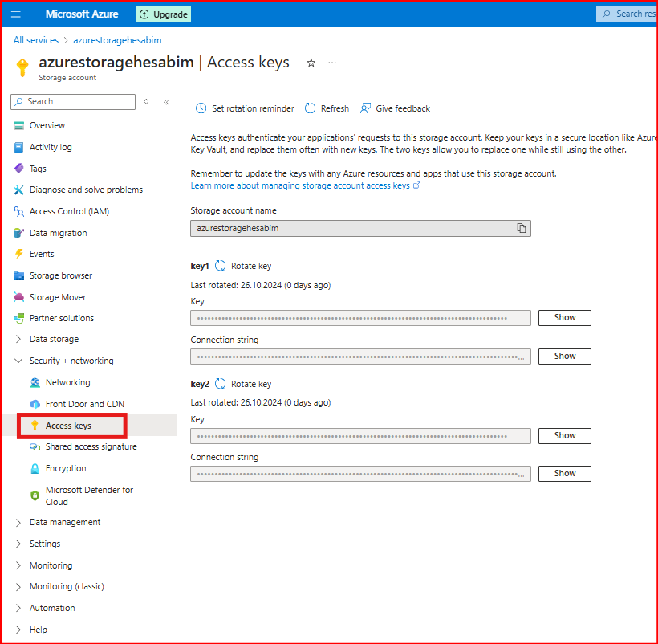Screen dimensions: 658x644
Task: Rotate key1 using the rotate icon
Action: click(x=221, y=266)
